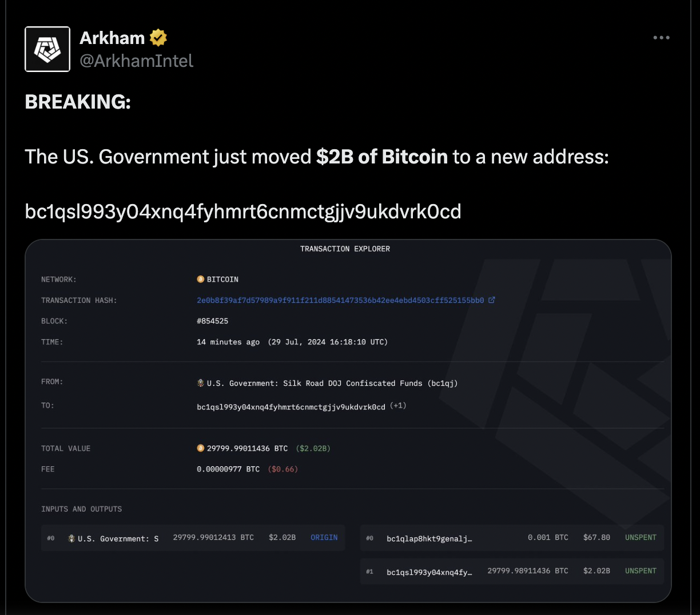The width and height of the screenshot is (700, 615).
Task: Open the @ArkhamIntel handle link
Action: [137, 61]
